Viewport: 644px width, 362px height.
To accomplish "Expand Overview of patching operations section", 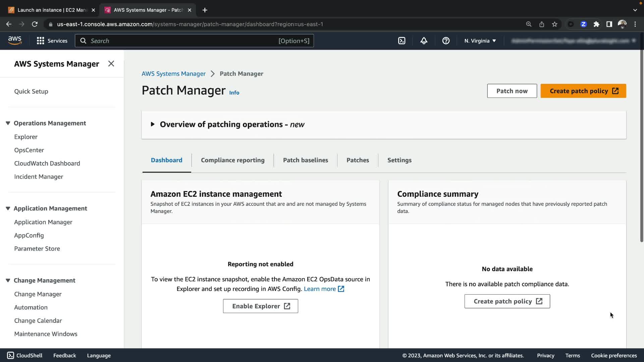I will click(153, 124).
